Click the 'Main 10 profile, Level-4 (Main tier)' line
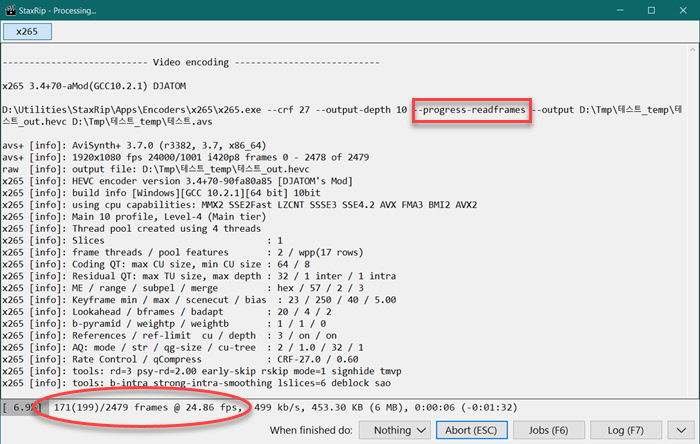The width and height of the screenshot is (700, 444). pyautogui.click(x=134, y=217)
